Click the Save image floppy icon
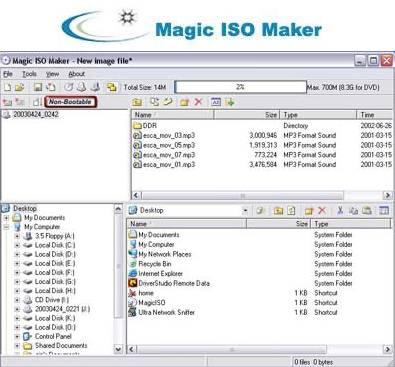The height and width of the screenshot is (367, 395). [38, 87]
